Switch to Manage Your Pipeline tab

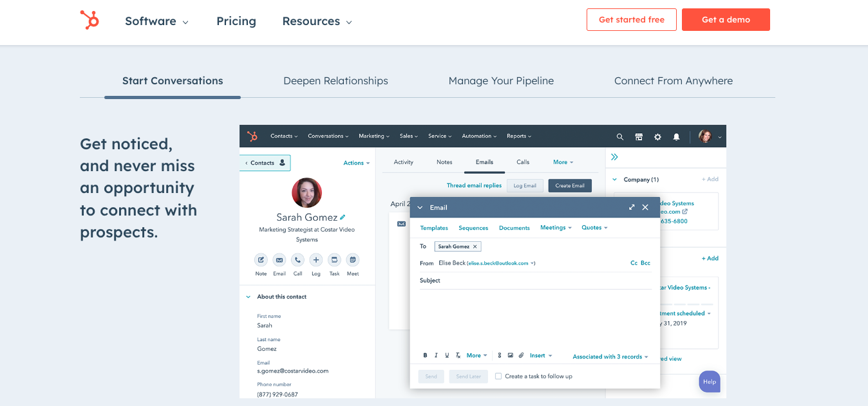[501, 81]
